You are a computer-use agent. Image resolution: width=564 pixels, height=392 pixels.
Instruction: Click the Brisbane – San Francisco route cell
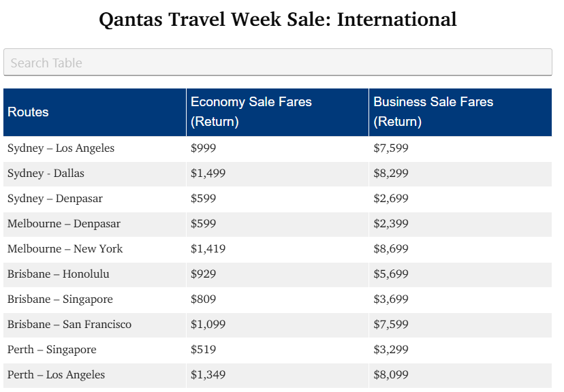tap(69, 325)
